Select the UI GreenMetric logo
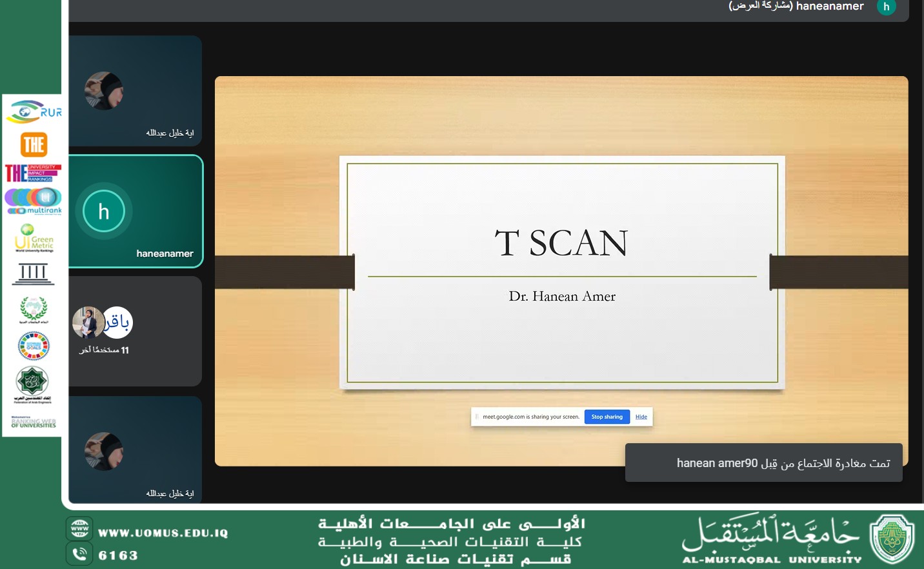 34,238
